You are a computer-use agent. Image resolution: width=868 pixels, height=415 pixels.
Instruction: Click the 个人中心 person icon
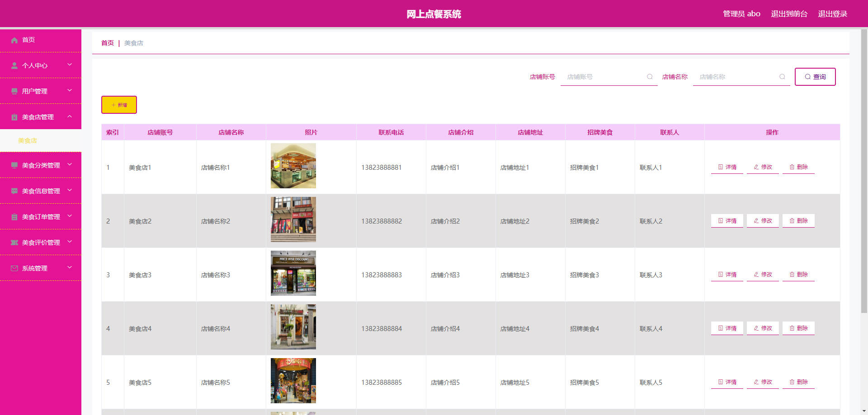pos(14,65)
